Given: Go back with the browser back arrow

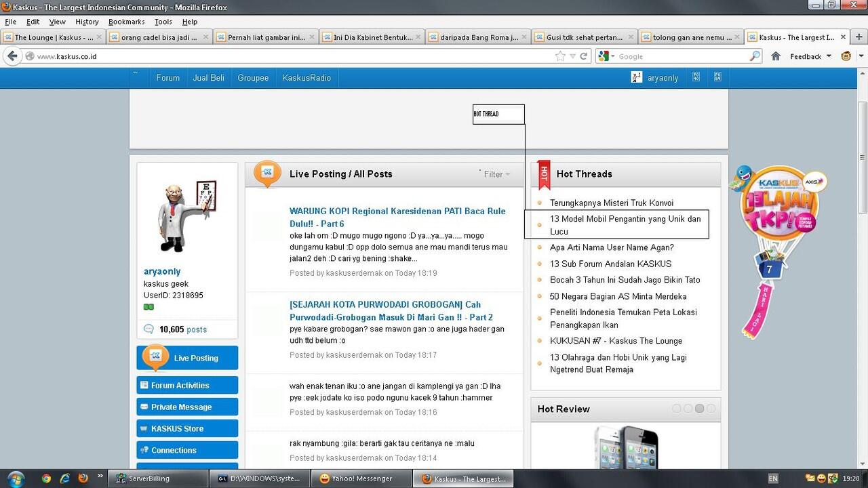Looking at the screenshot, I should (x=12, y=56).
